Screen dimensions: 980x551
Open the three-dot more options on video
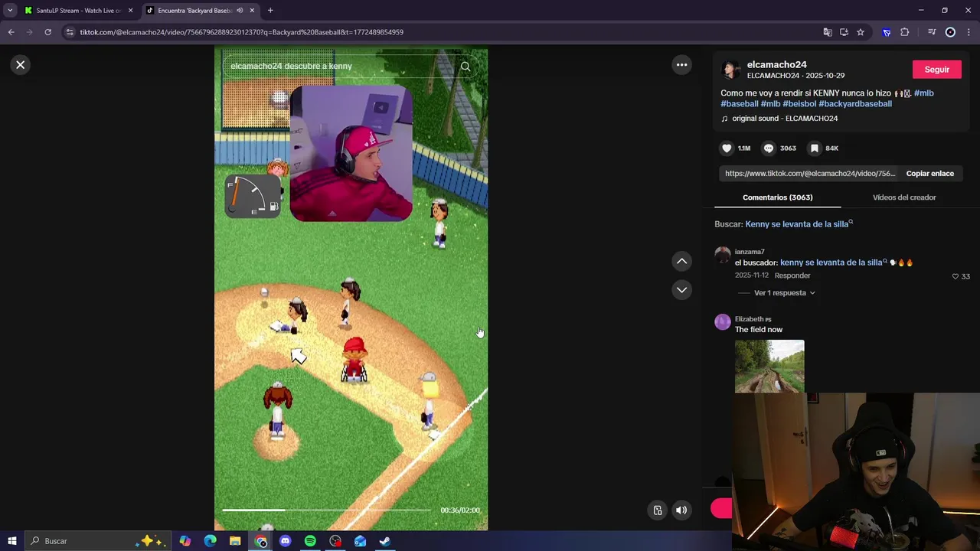(681, 65)
